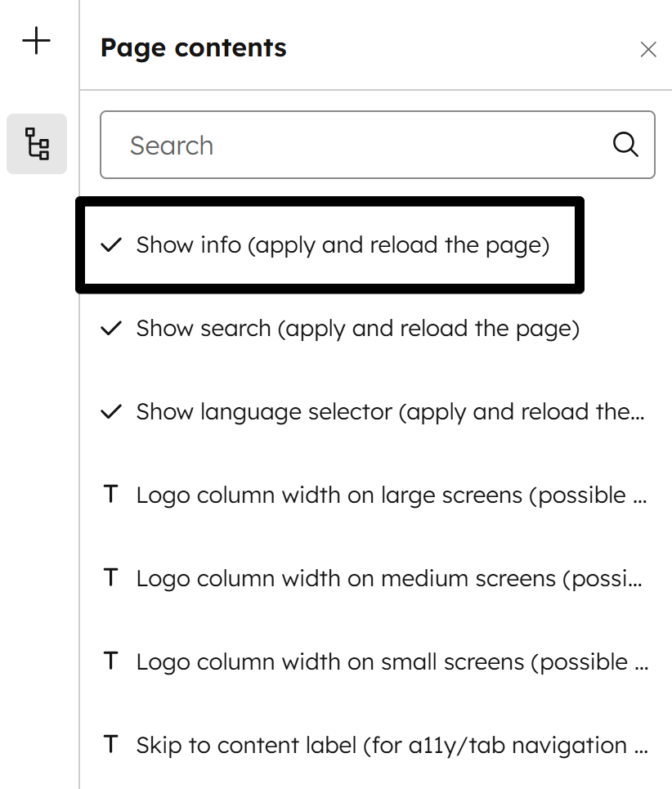Click the magnifier search icon
Viewport: 672px width, 789px height.
(x=625, y=145)
